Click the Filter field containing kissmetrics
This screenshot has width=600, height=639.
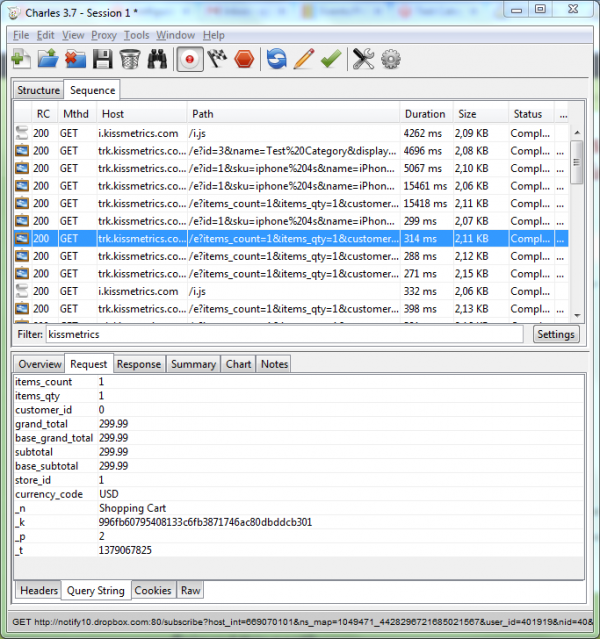pos(285,335)
